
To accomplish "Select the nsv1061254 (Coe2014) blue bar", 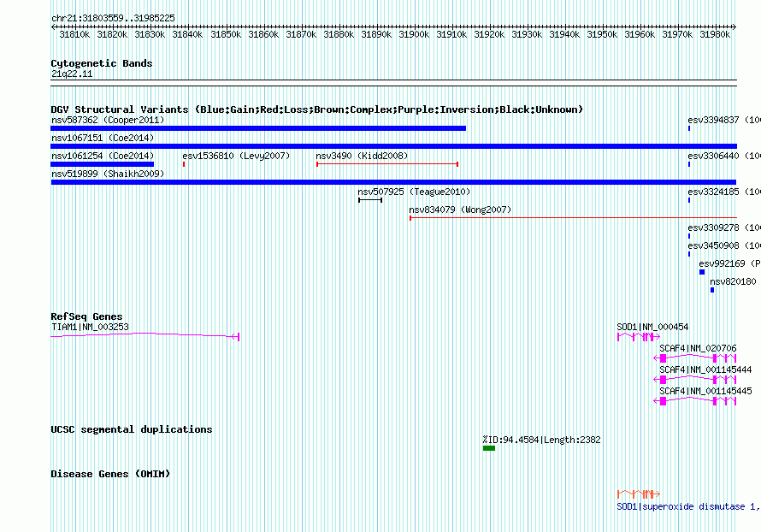I will [103, 164].
